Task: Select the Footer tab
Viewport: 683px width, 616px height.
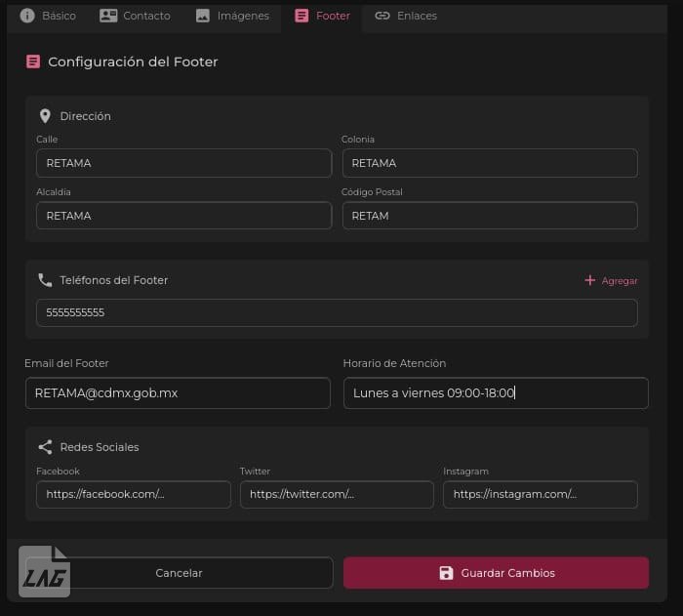Action: pyautogui.click(x=322, y=16)
